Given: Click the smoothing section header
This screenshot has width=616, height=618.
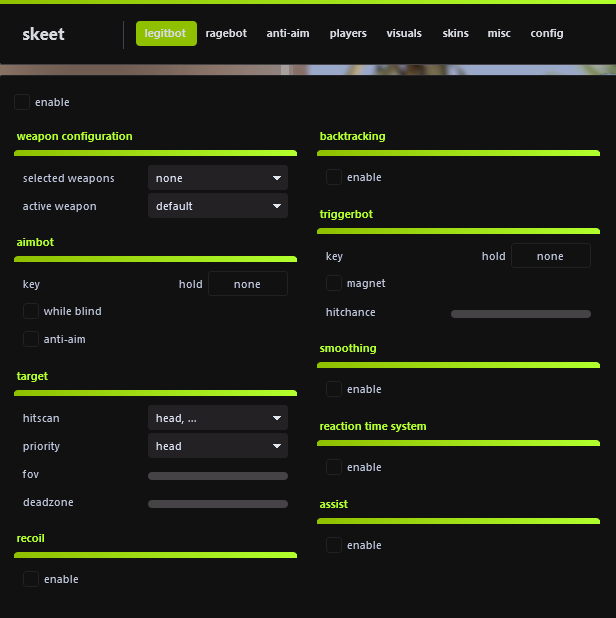Looking at the screenshot, I should [x=348, y=348].
